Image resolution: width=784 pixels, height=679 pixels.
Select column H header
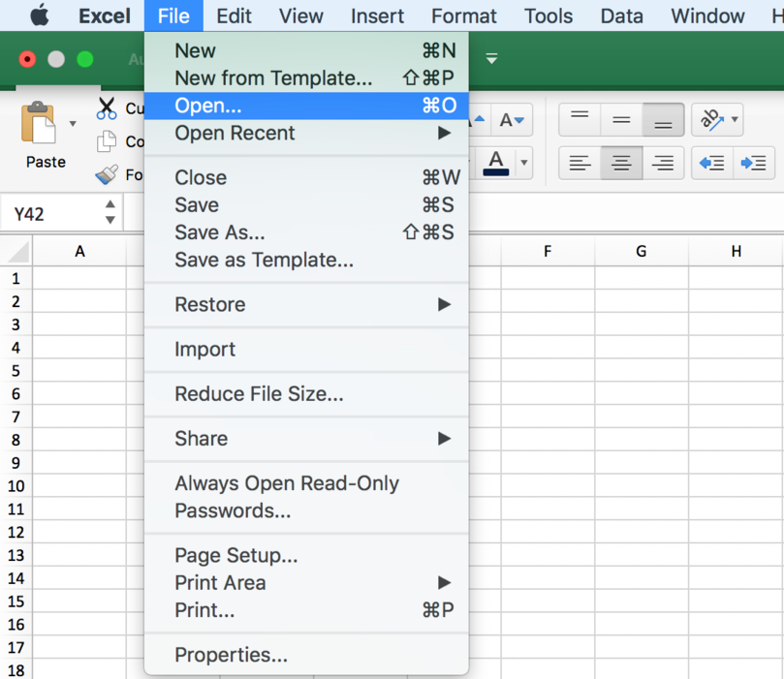pyautogui.click(x=736, y=251)
